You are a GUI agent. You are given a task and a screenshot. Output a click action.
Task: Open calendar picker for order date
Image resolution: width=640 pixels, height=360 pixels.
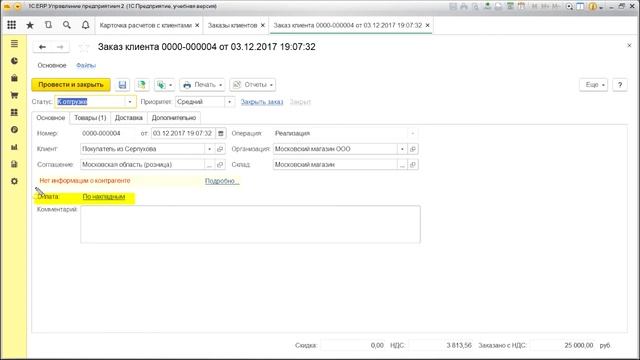coord(221,133)
